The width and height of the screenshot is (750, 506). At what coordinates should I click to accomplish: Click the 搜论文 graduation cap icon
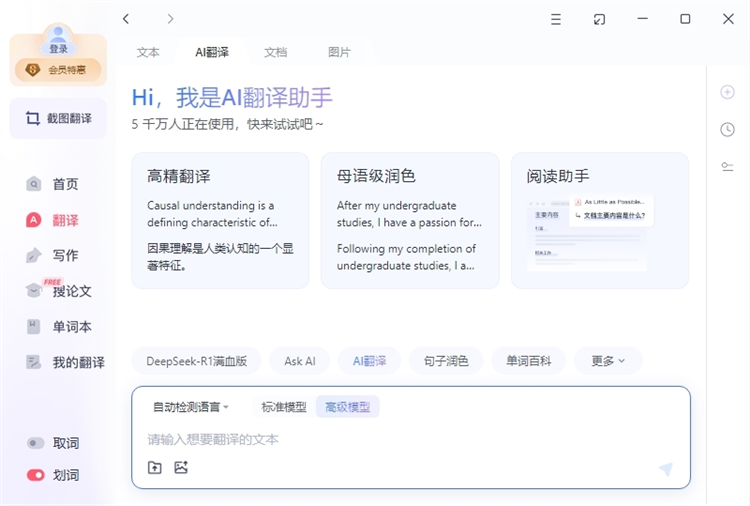pos(33,290)
